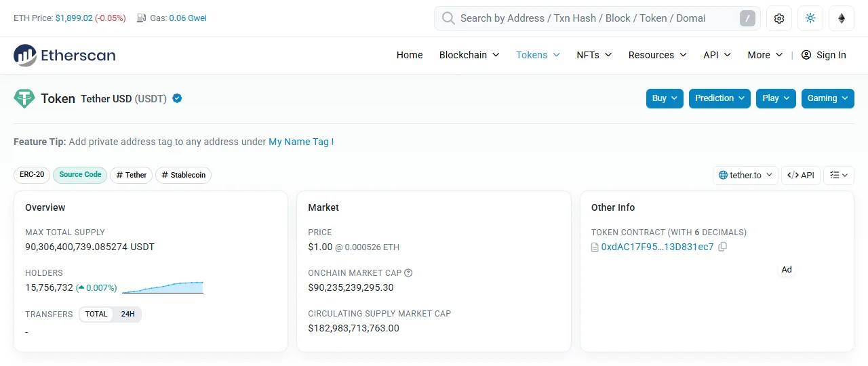This screenshot has height=366, width=868.
Task: Click the Tether token logo
Action: coord(24,99)
